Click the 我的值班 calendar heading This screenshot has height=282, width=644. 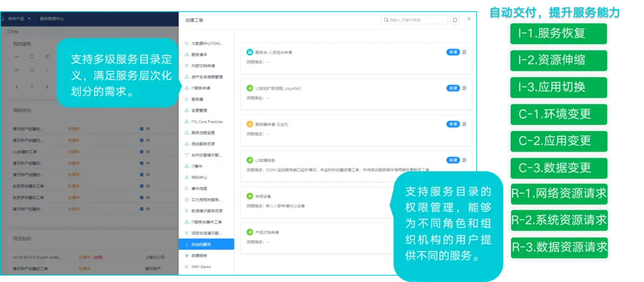coord(22,44)
